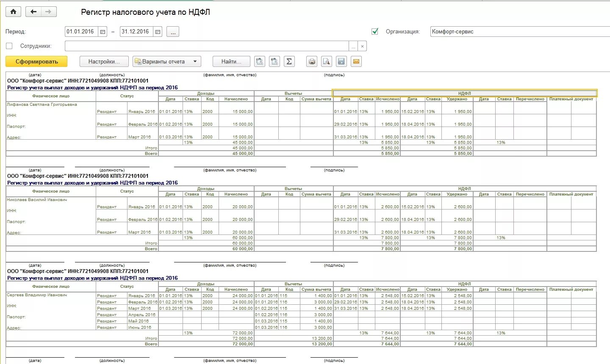Viewport: 610px width, 364px height.
Task: Toggle the Организация filter checkbox
Action: click(374, 31)
